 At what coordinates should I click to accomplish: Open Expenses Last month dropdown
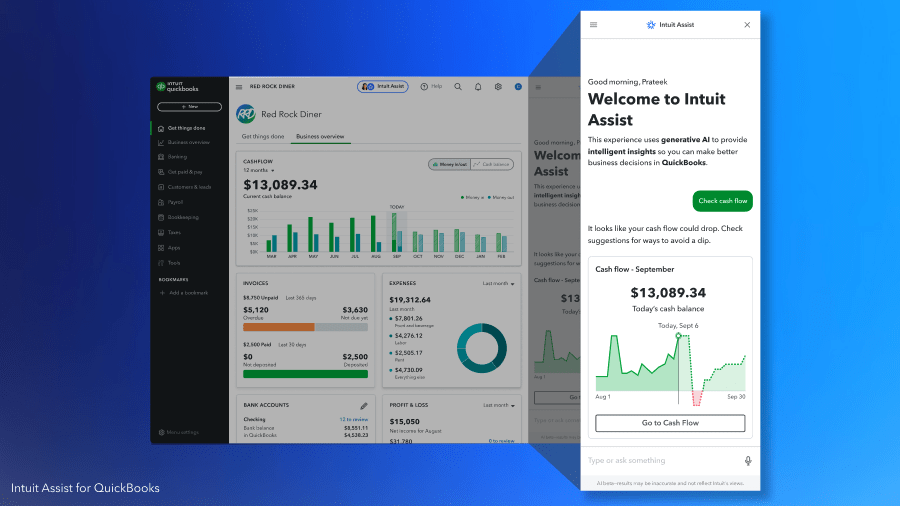(x=498, y=284)
